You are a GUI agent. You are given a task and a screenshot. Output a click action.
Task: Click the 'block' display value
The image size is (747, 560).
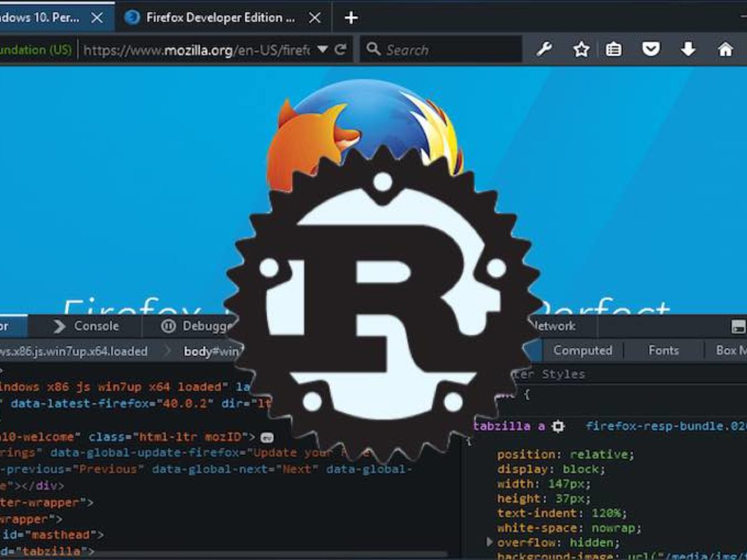581,469
